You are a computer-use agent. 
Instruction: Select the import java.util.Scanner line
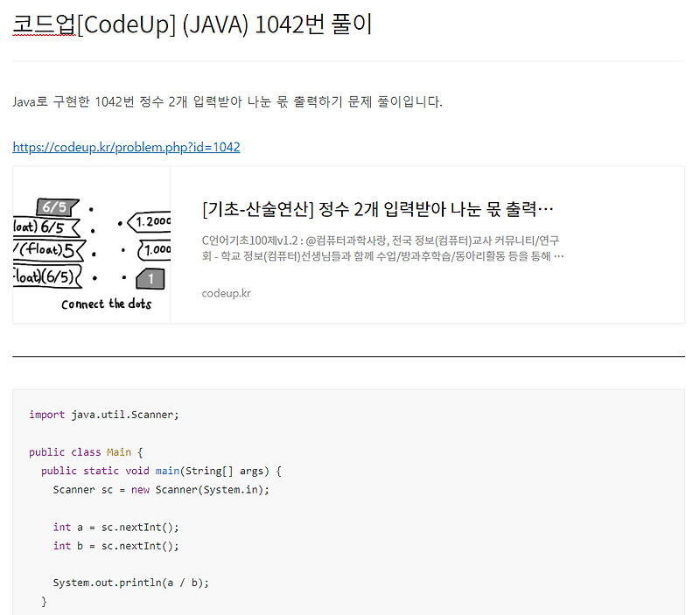click(x=105, y=414)
